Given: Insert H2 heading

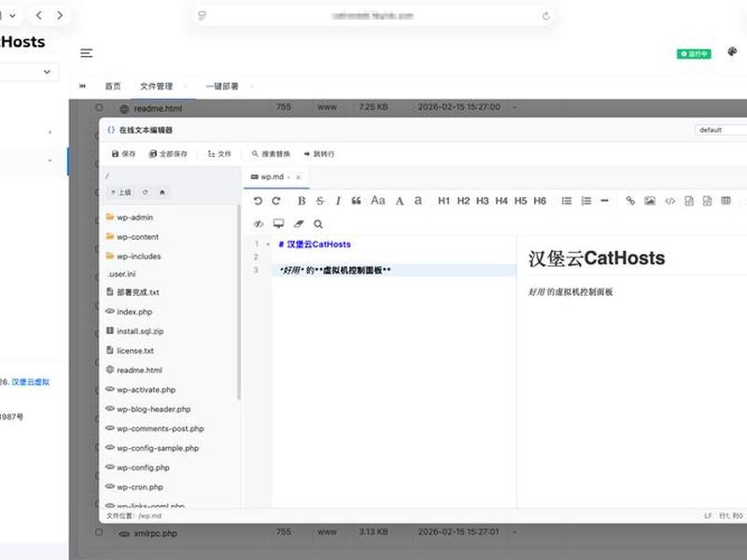Looking at the screenshot, I should (463, 201).
